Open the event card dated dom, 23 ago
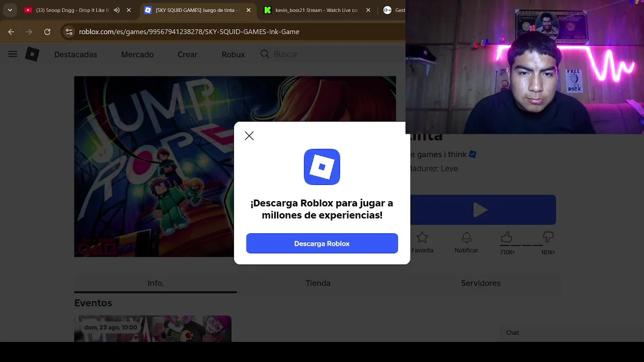644x362 pixels. click(153, 329)
